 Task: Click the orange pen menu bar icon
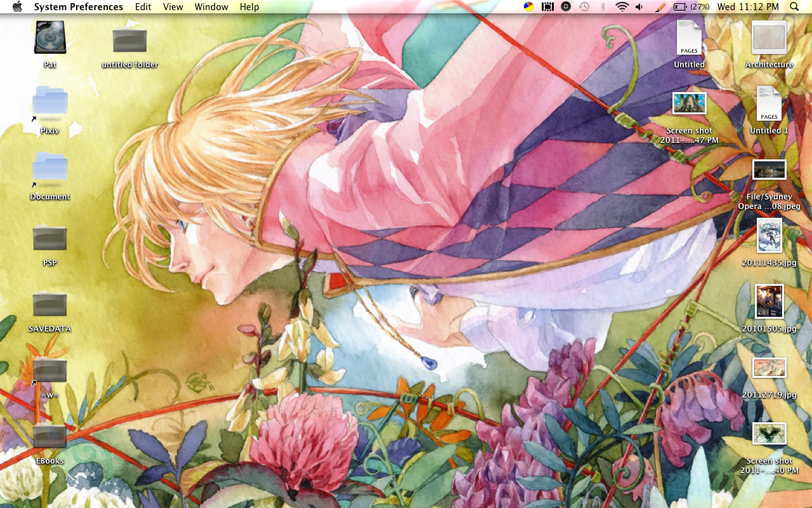(x=660, y=7)
